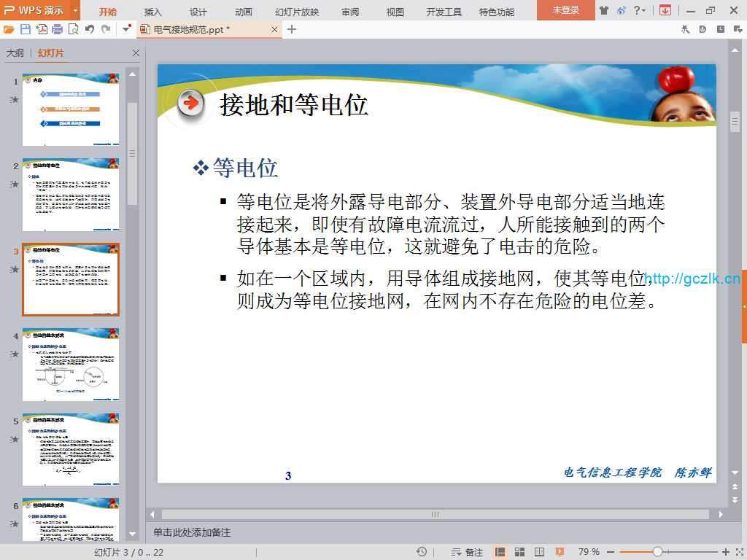Open Print Preview from the quick toolbar
The height and width of the screenshot is (560, 747).
pos(73,29)
